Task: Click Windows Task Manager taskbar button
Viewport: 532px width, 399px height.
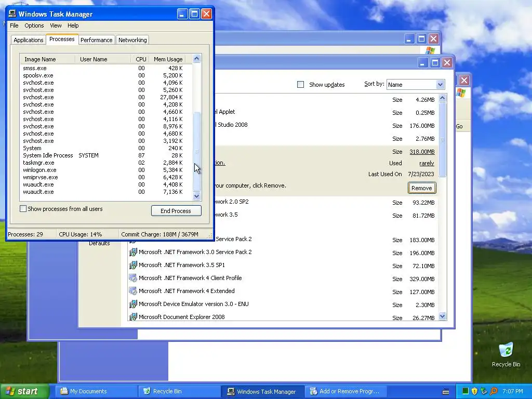Action: (262, 391)
